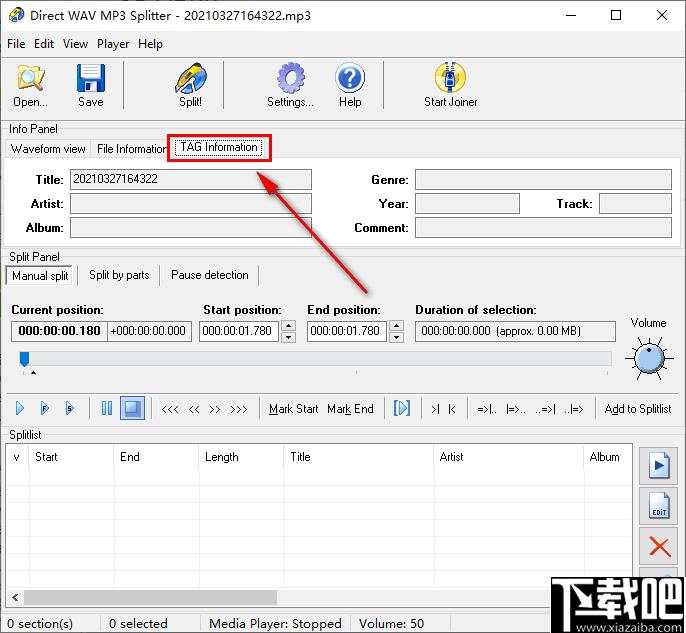Screen dimensions: 686x633
Task: Select the TAG Information tab
Action: pos(219,147)
